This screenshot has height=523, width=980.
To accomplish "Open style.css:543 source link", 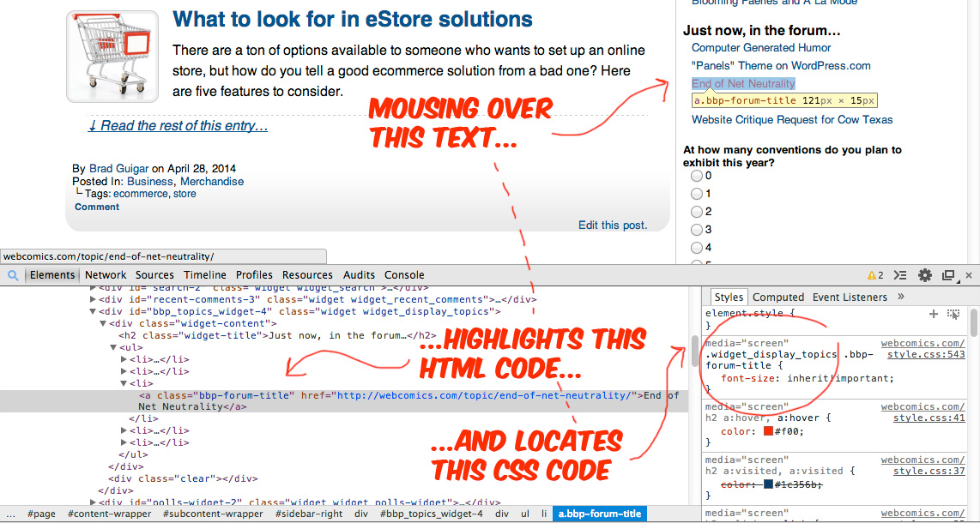I will click(x=926, y=354).
